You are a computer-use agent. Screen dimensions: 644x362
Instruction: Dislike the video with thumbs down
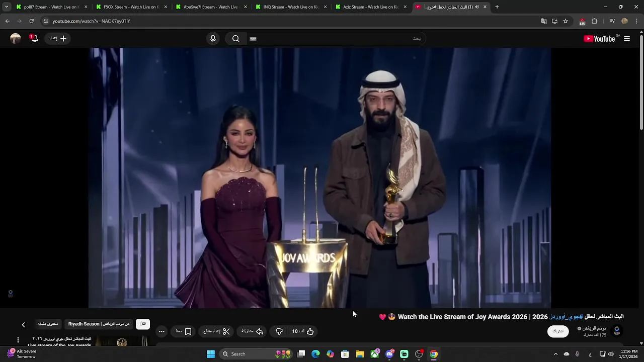click(279, 331)
